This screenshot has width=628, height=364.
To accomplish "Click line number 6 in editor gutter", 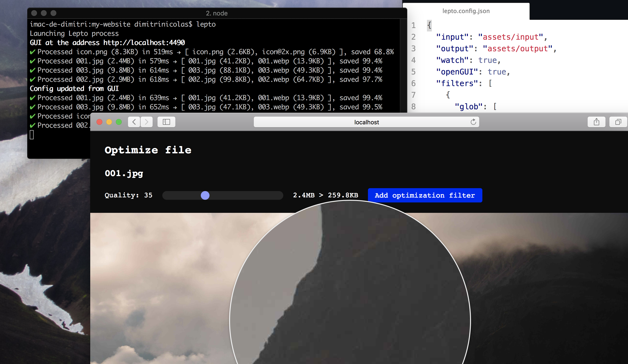I will coord(413,83).
